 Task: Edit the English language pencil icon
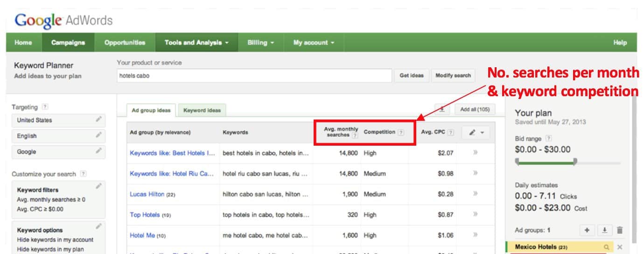click(x=98, y=135)
